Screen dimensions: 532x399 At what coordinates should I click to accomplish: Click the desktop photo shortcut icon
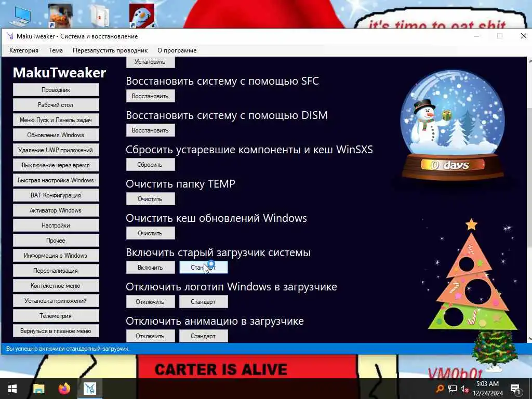click(x=60, y=16)
